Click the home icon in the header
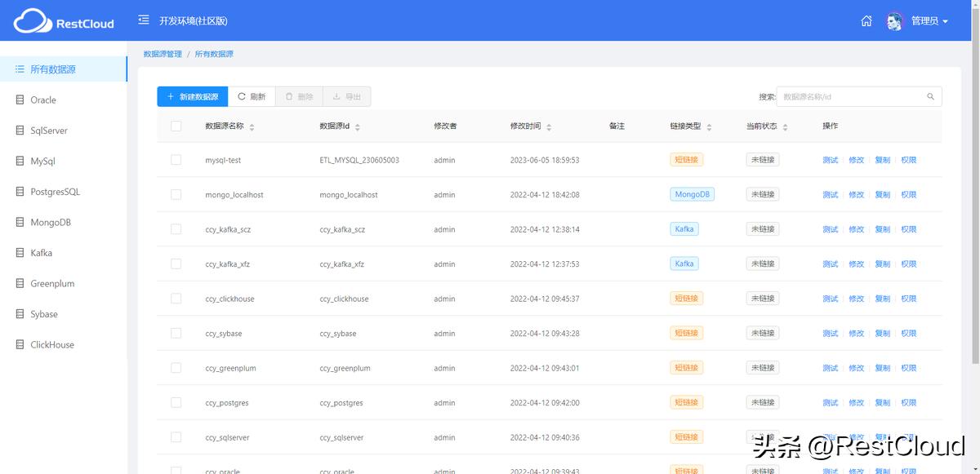The width and height of the screenshot is (980, 474). [866, 21]
